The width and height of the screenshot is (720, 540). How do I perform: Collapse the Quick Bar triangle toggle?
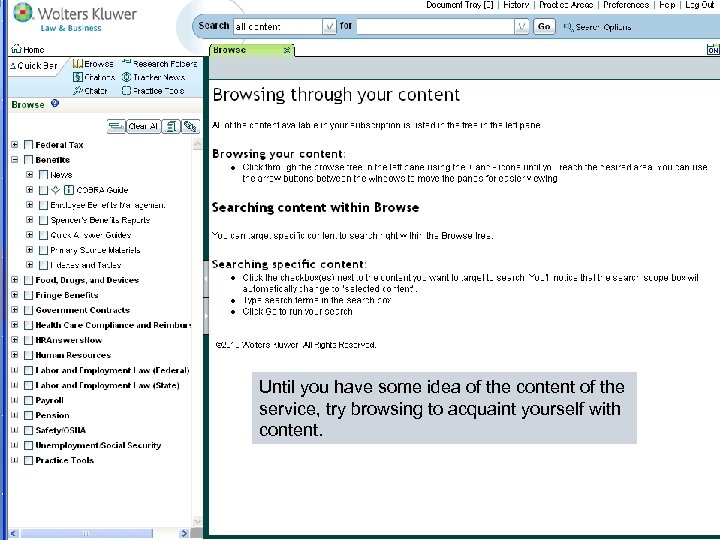click(13, 66)
